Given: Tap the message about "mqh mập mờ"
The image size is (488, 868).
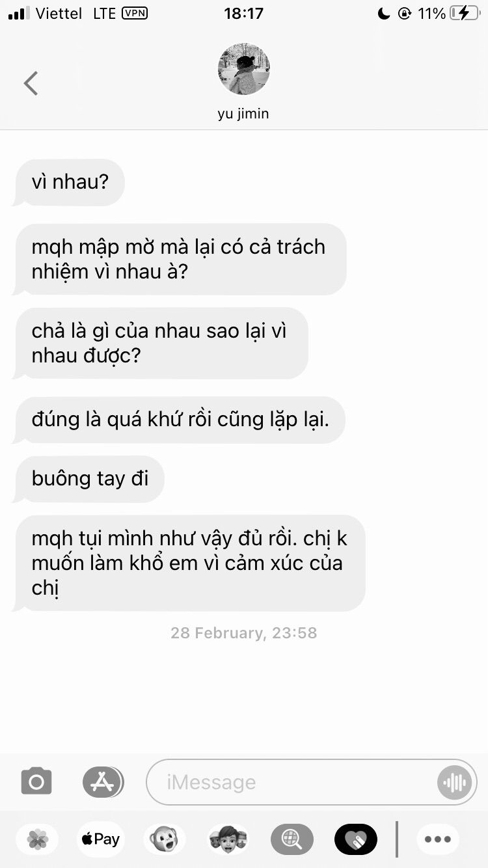Looking at the screenshot, I should click(x=180, y=259).
